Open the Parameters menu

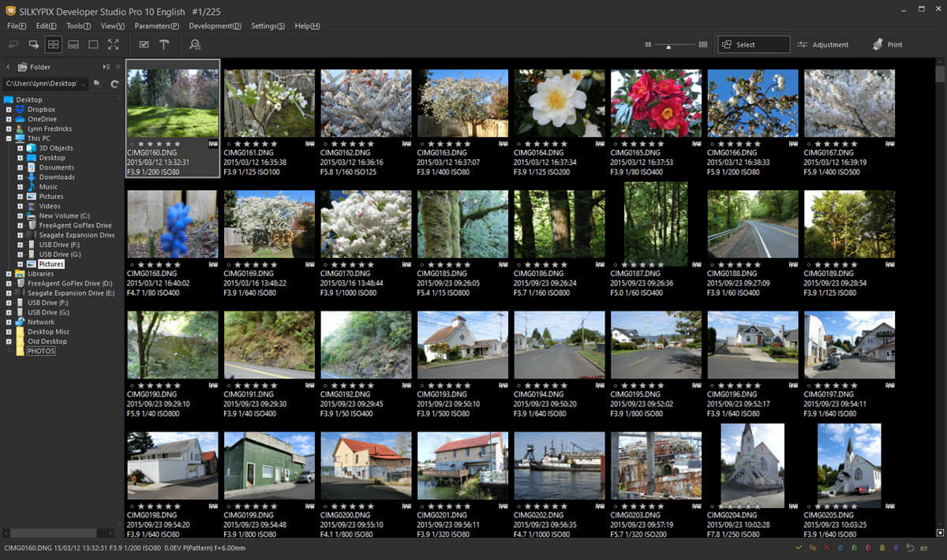click(157, 26)
